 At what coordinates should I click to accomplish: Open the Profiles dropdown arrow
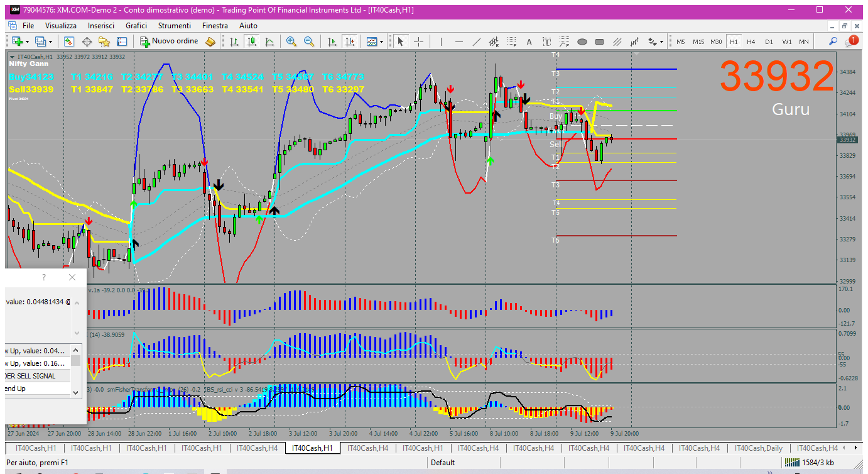tap(51, 41)
